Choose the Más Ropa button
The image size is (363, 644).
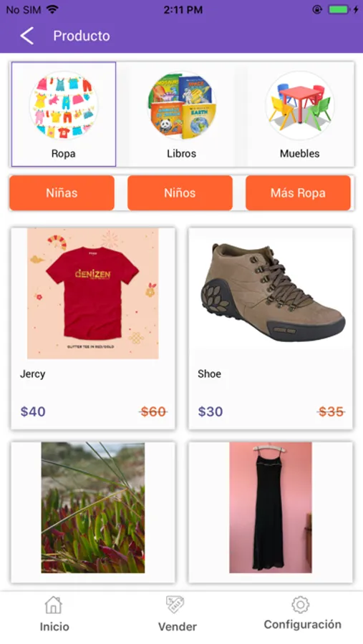coord(298,193)
